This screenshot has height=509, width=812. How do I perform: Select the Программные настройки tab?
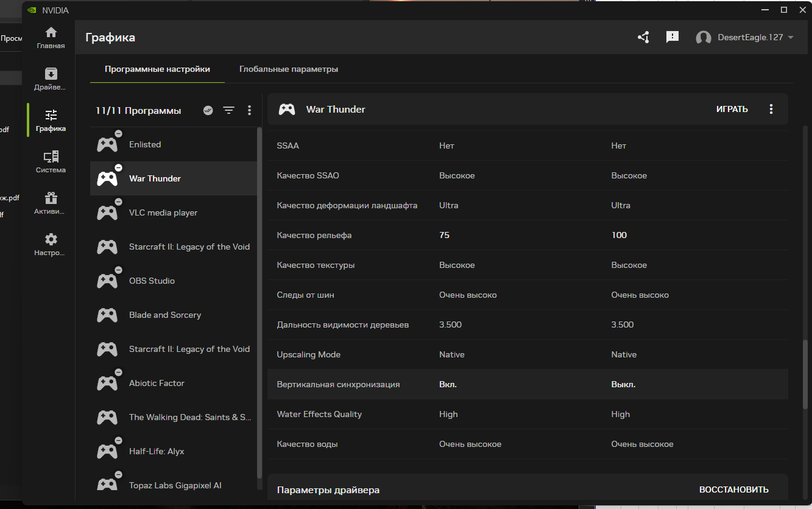pyautogui.click(x=157, y=69)
